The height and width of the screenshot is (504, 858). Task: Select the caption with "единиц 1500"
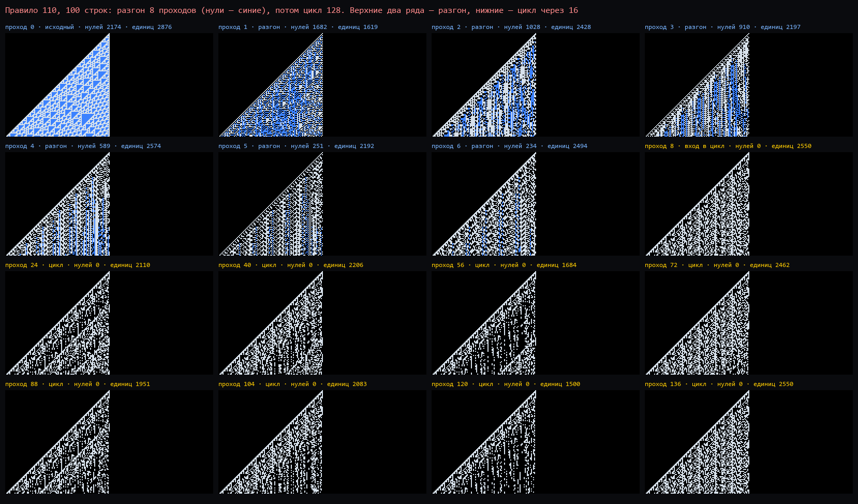(x=506, y=384)
